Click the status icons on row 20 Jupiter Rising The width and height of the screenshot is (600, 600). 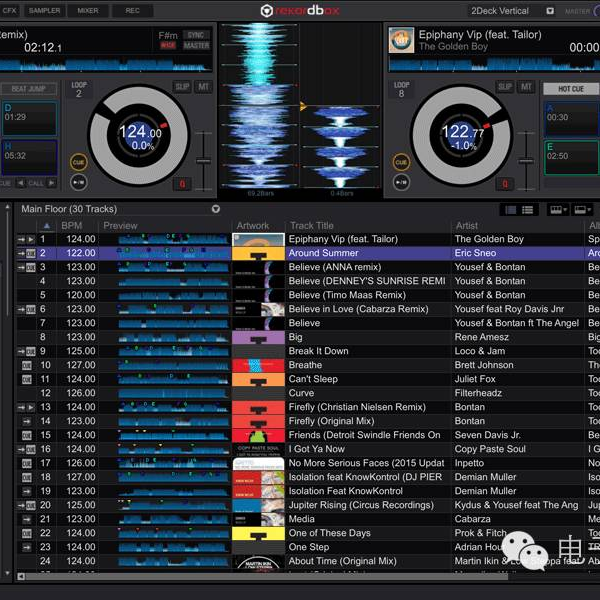coord(26,505)
